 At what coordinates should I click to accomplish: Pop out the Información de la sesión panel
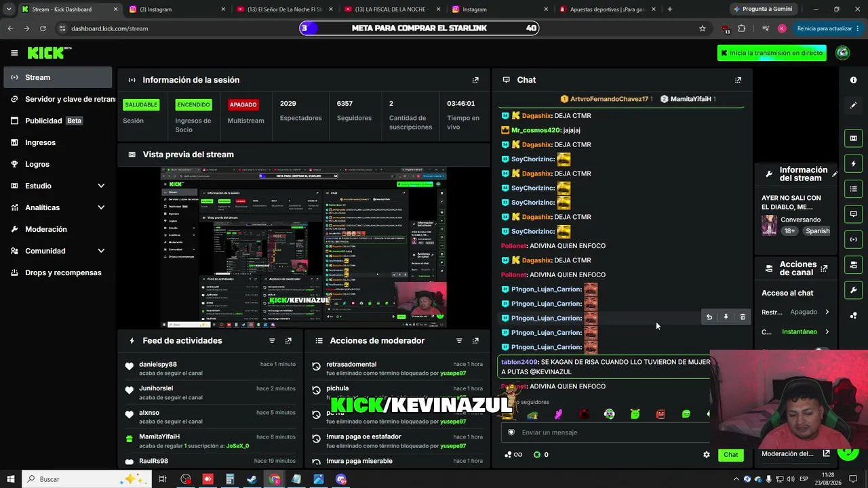pyautogui.click(x=475, y=80)
